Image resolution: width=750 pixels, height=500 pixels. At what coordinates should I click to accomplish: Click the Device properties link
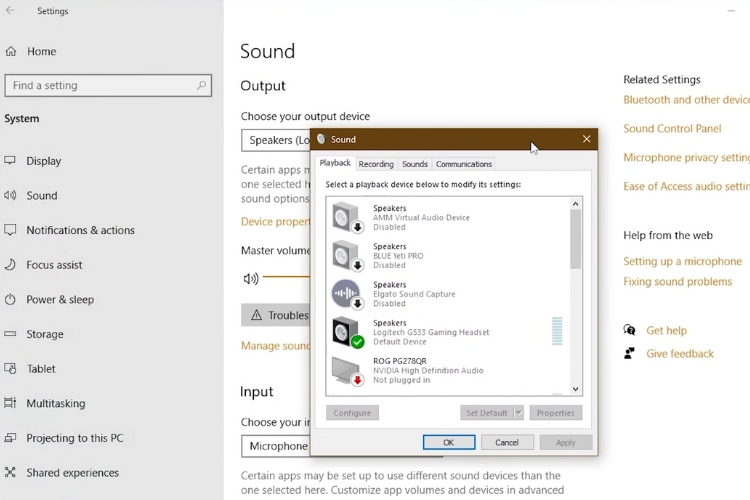(276, 222)
